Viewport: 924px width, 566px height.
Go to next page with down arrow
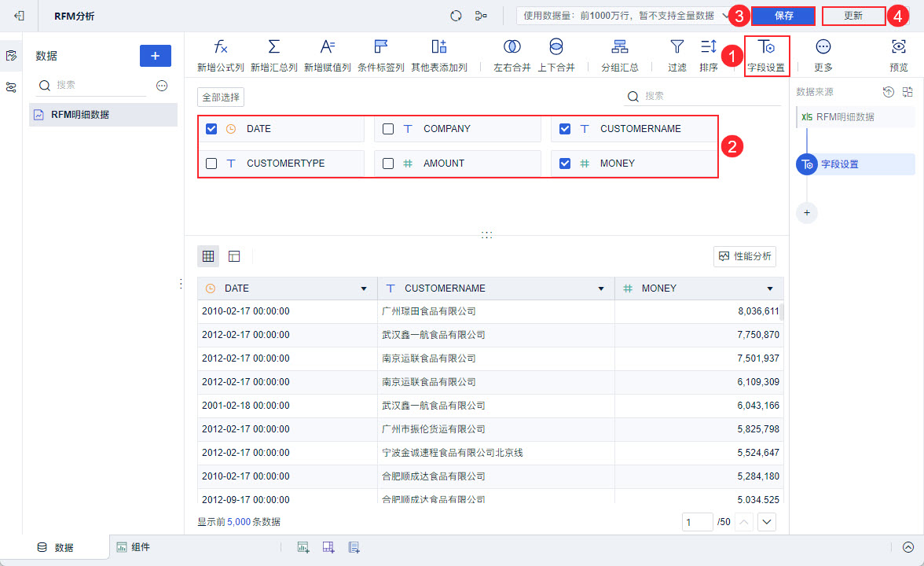coord(767,522)
